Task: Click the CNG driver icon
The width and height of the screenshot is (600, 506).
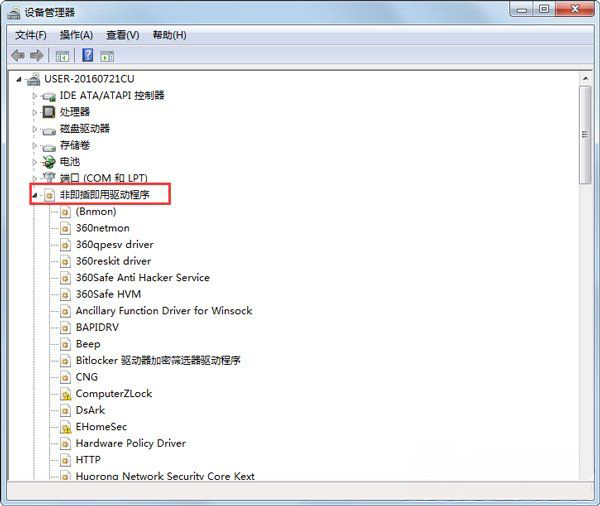Action: pyautogui.click(x=65, y=377)
